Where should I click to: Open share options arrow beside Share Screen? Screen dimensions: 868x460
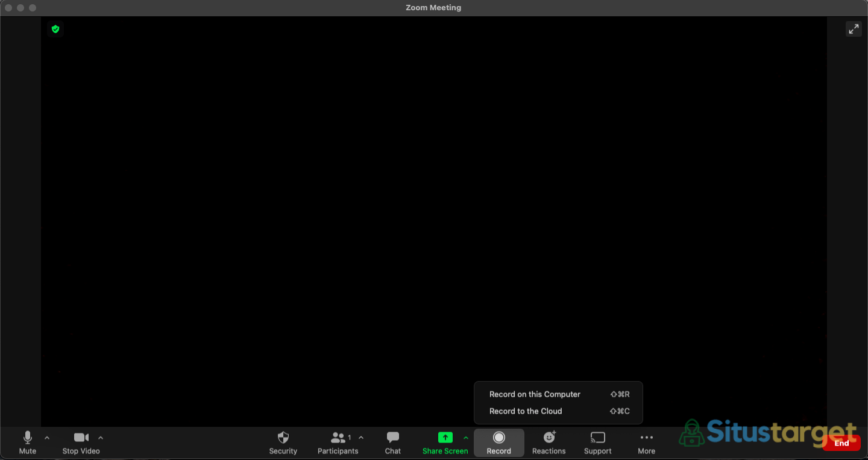pyautogui.click(x=466, y=438)
